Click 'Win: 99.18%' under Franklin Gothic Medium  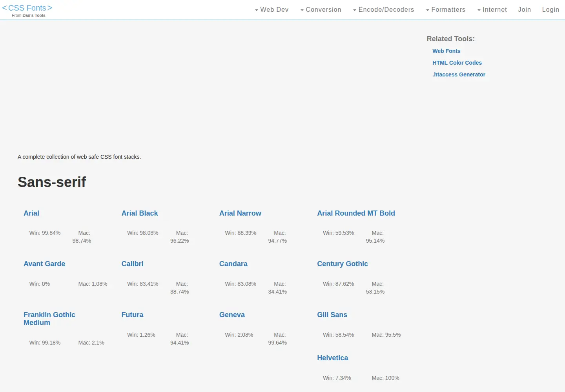point(45,343)
